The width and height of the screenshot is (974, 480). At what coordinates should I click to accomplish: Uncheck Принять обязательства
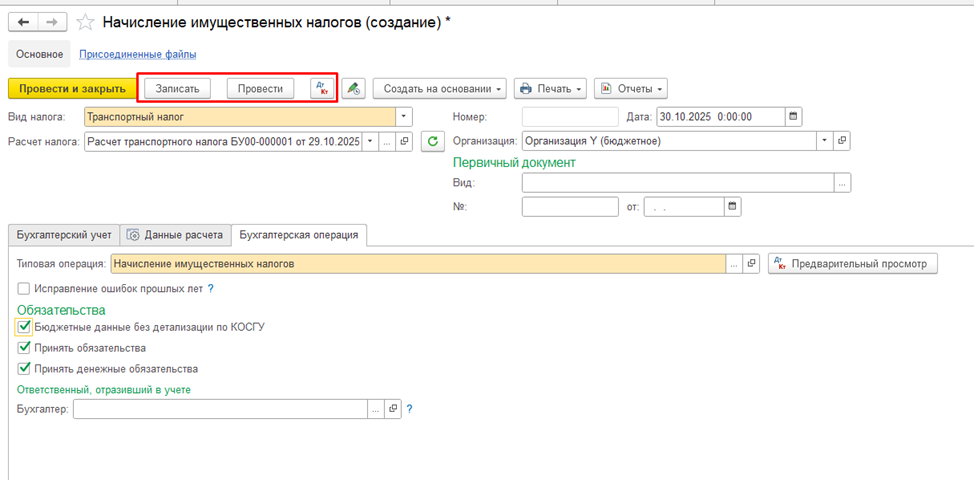(24, 347)
